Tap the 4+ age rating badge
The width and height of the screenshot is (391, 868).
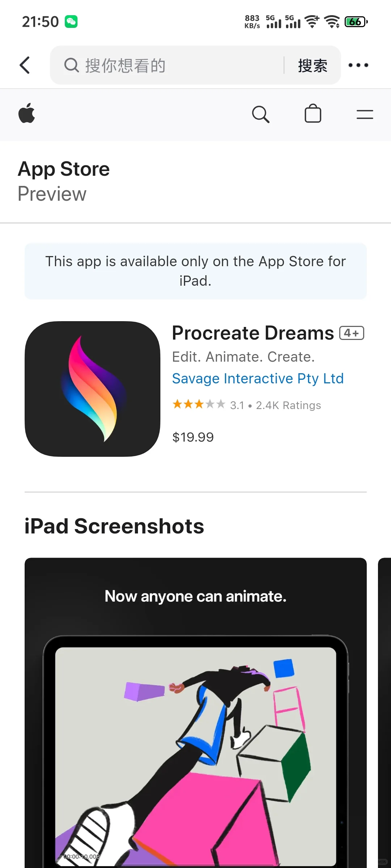352,333
